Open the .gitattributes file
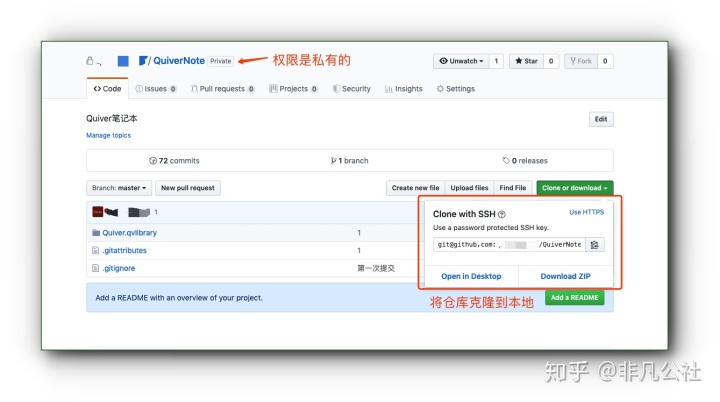 [124, 250]
